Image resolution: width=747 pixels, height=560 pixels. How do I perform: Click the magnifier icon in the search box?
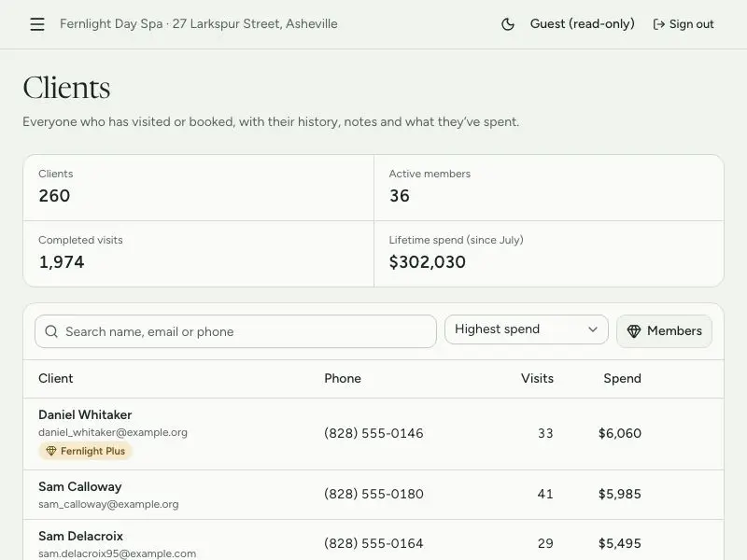coord(51,331)
